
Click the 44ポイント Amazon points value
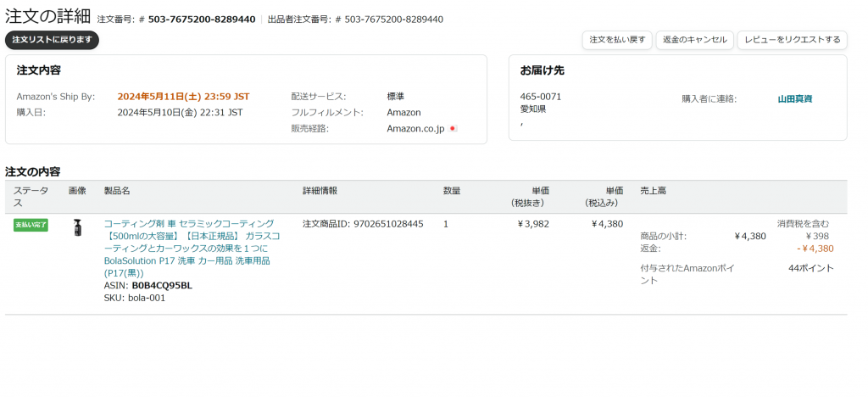[811, 268]
